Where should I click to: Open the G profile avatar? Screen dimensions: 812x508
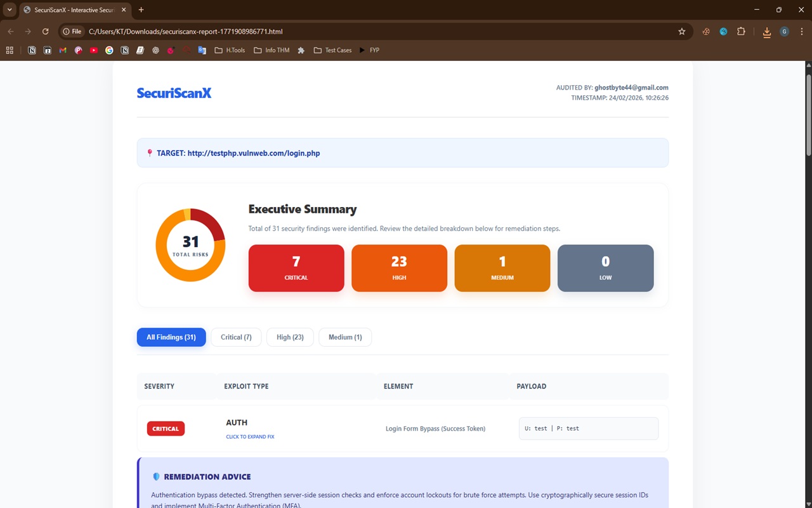(785, 31)
